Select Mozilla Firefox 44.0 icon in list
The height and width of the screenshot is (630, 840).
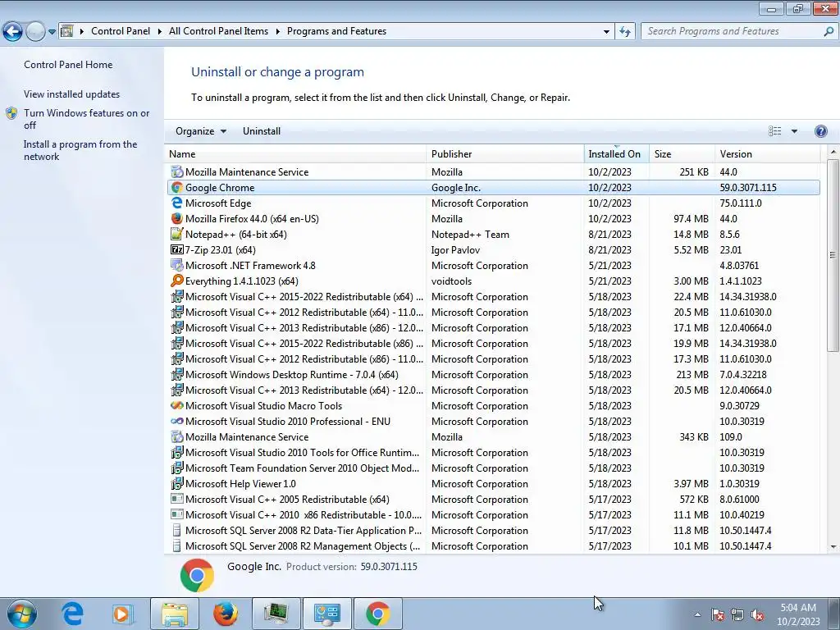click(177, 218)
